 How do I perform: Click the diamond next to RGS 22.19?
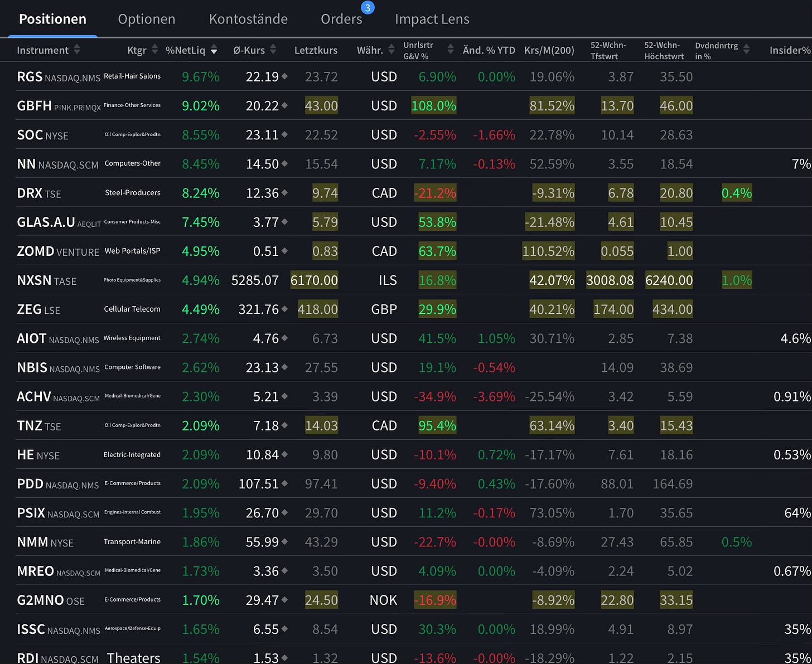[284, 76]
